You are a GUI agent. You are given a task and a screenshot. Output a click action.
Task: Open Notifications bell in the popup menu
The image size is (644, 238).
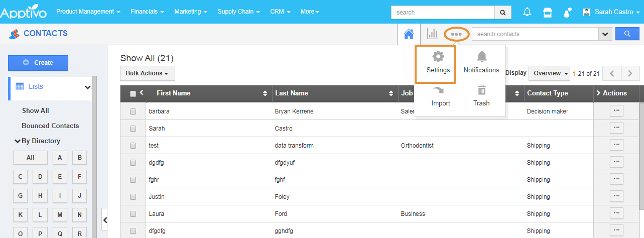click(x=481, y=57)
